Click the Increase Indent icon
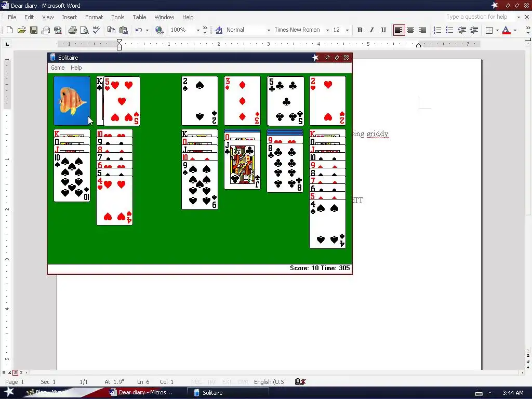This screenshot has height=399, width=532. pos(474,30)
